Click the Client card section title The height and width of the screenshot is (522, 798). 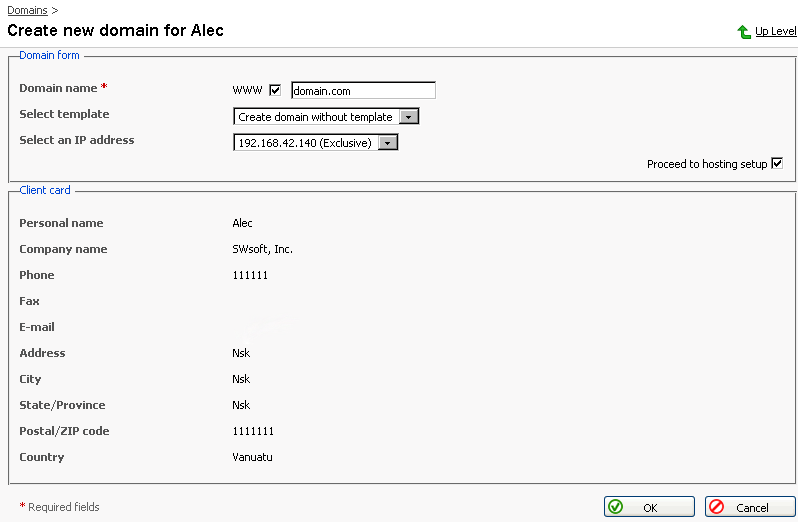coord(45,190)
